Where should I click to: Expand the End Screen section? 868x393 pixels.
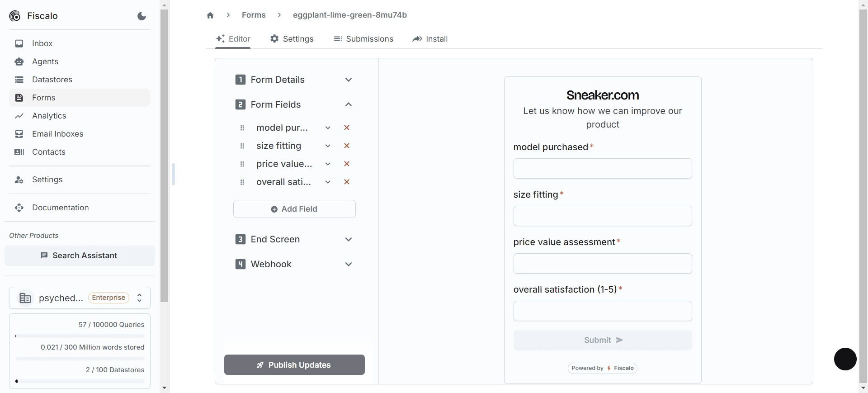pyautogui.click(x=294, y=239)
